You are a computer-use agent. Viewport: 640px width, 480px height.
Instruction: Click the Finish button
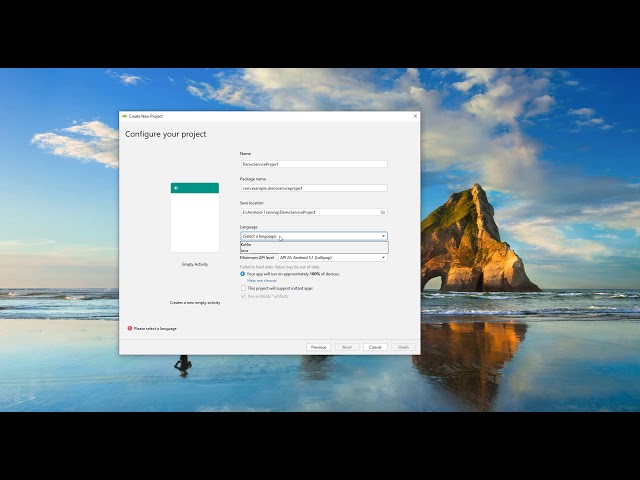coord(403,347)
